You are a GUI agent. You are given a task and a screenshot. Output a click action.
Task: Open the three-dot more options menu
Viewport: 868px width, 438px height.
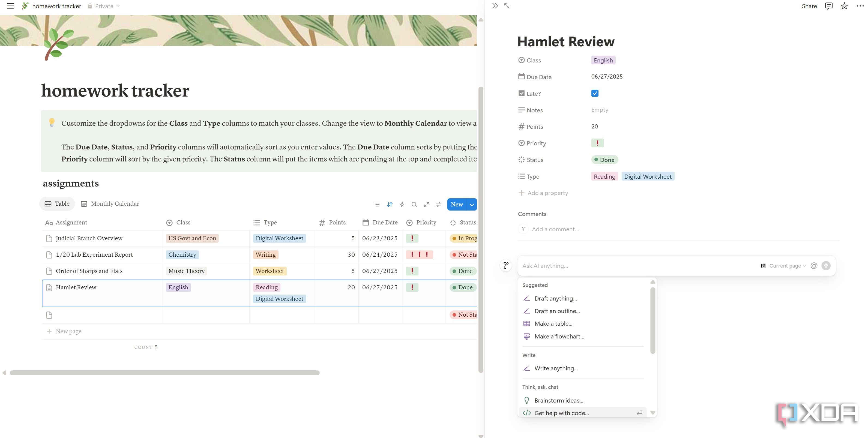pos(860,6)
